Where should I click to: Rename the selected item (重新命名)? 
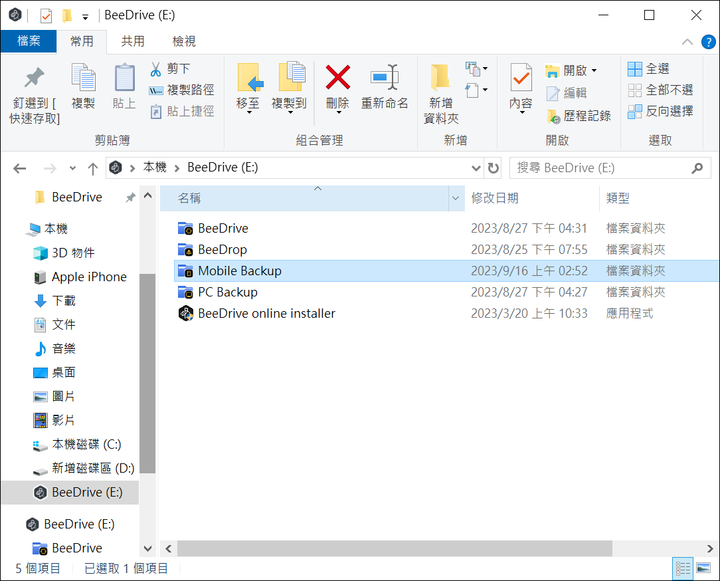[x=385, y=87]
